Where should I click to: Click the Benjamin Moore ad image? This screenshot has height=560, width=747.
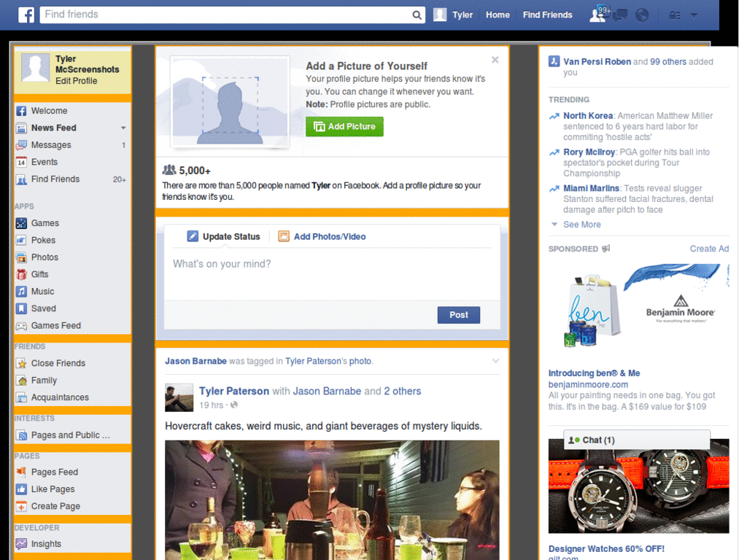(638, 306)
